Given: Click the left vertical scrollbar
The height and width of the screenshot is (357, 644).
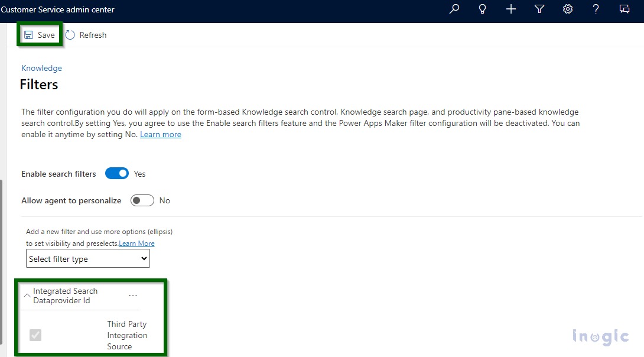Looking at the screenshot, I should (1, 262).
